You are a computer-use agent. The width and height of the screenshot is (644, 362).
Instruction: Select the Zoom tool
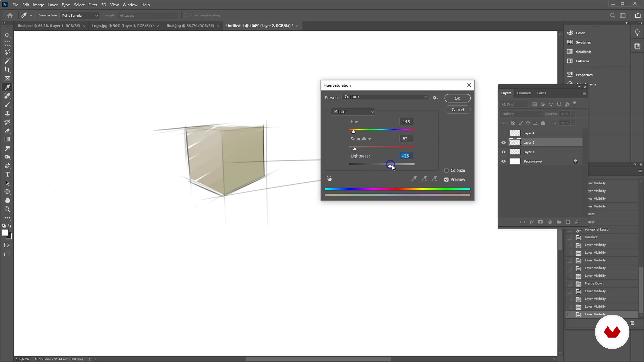tap(7, 209)
